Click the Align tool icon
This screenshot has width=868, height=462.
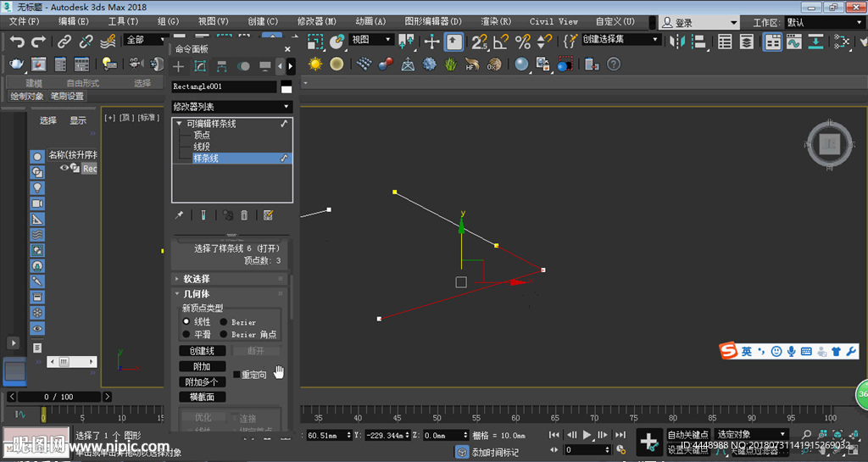[x=699, y=42]
